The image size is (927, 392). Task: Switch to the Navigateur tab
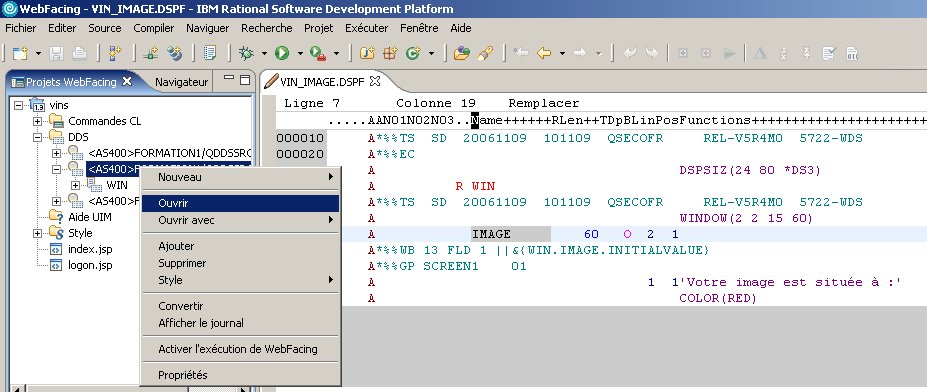(x=181, y=82)
